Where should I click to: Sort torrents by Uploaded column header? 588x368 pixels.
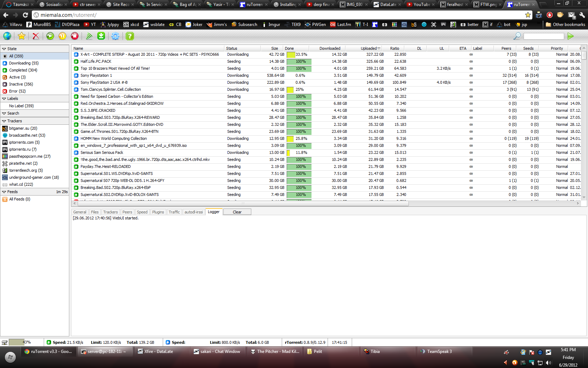tap(364, 48)
